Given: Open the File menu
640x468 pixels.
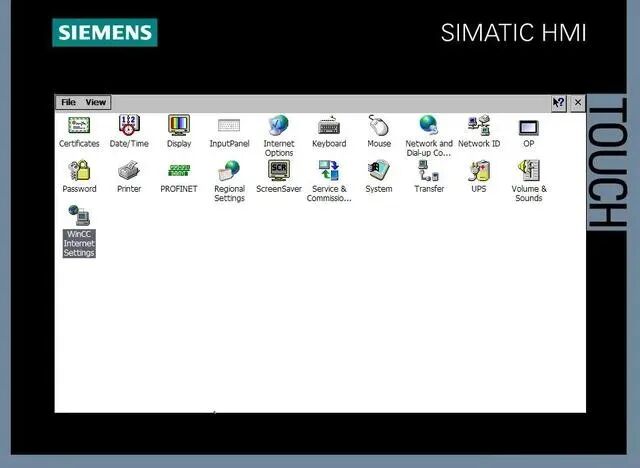Looking at the screenshot, I should (x=68, y=102).
